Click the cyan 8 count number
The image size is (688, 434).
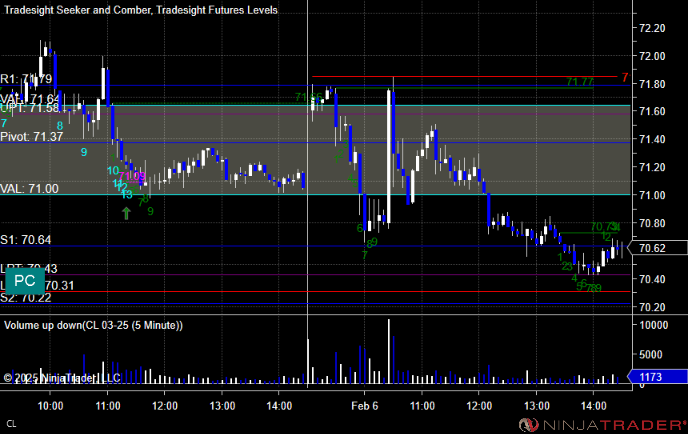(x=60, y=126)
